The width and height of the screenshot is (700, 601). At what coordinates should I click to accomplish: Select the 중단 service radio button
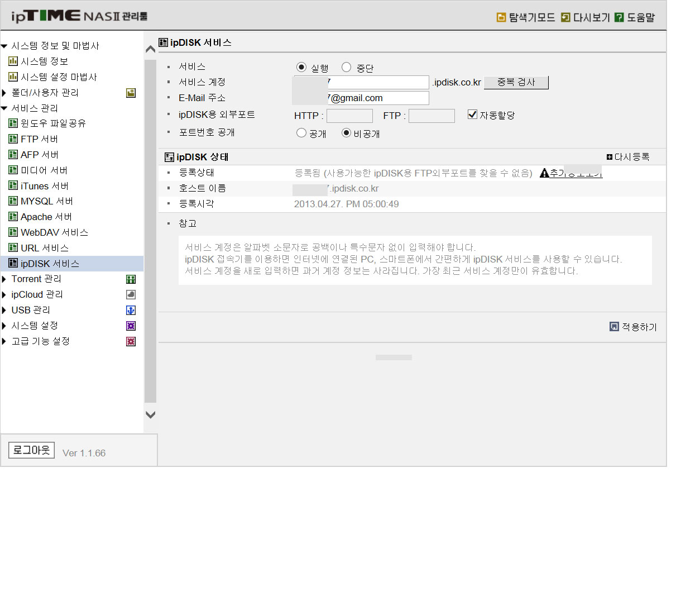pos(346,67)
